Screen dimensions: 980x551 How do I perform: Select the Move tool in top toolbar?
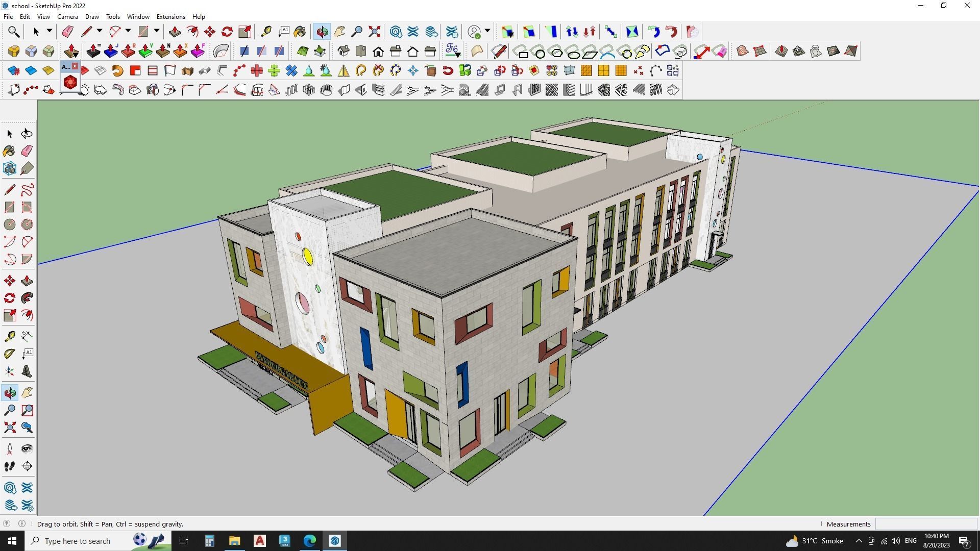210,32
